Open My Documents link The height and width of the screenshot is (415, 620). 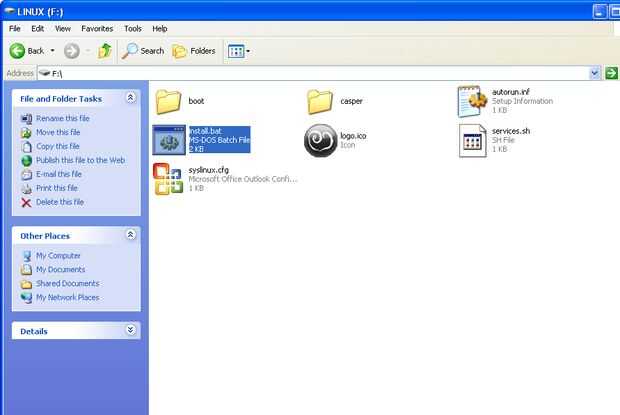60,270
